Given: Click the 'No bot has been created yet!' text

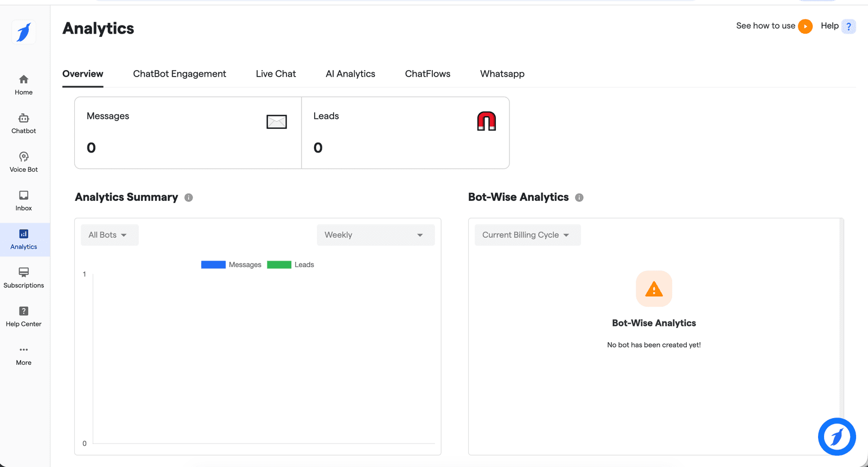Looking at the screenshot, I should click(x=654, y=345).
